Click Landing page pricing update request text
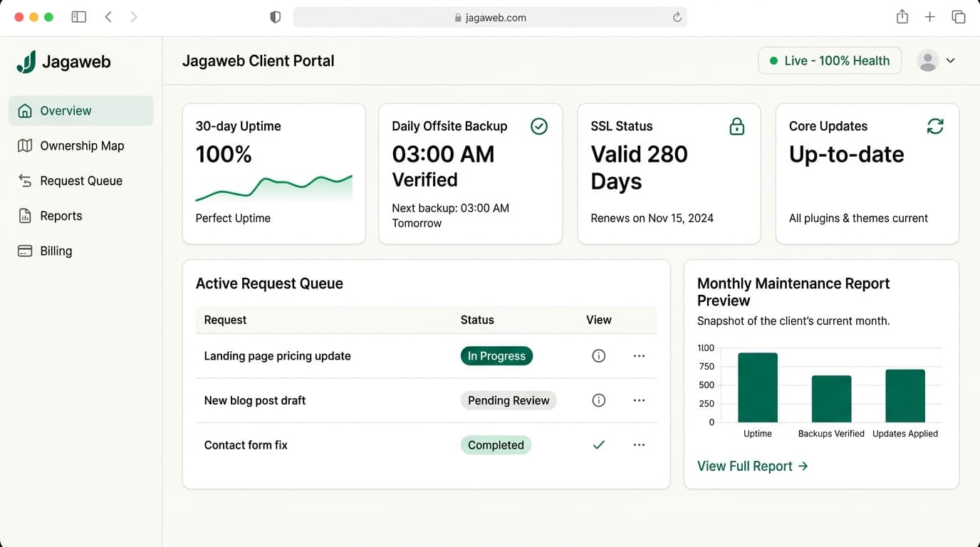The height and width of the screenshot is (547, 980). [x=278, y=356]
